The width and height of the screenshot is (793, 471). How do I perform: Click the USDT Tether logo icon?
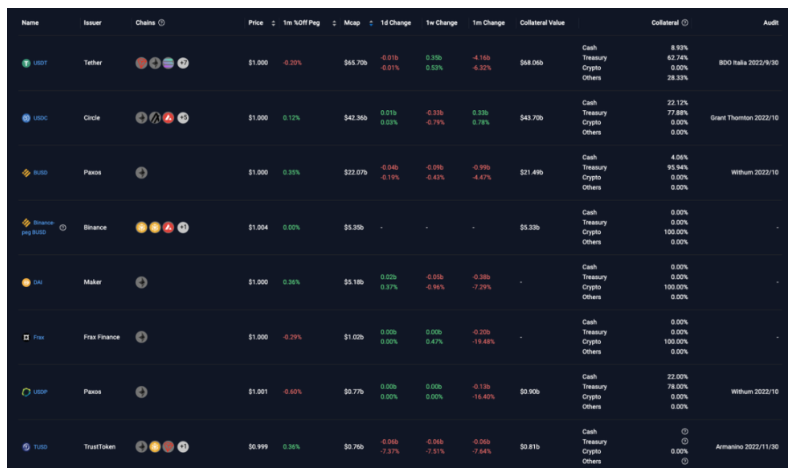tap(26, 63)
